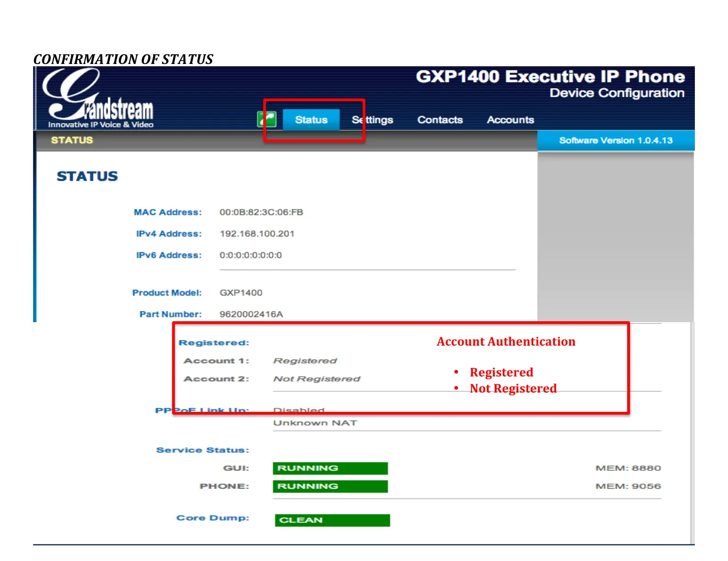
Task: Switch to the Settings tab
Action: (372, 120)
